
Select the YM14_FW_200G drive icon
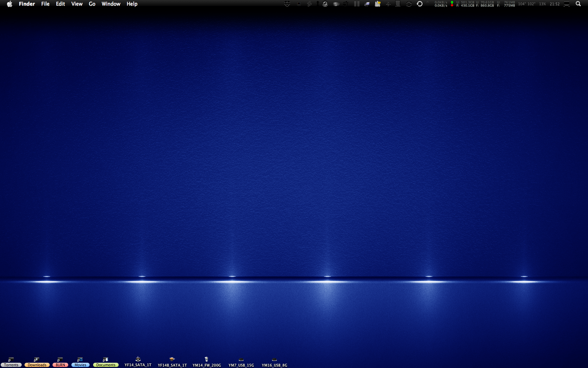[206, 362]
